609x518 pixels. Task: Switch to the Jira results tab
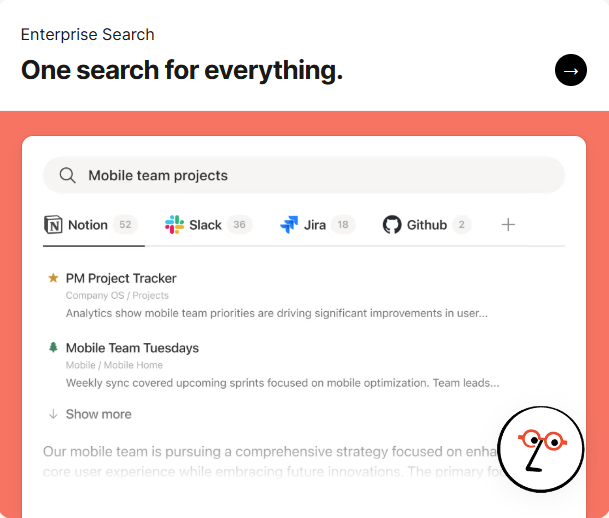tap(316, 225)
